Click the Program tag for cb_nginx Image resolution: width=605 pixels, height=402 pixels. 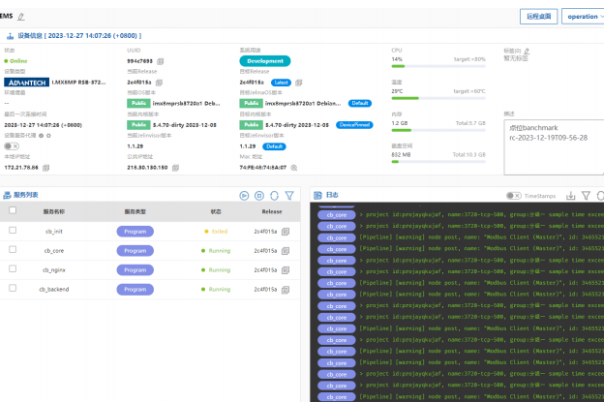[136, 269]
